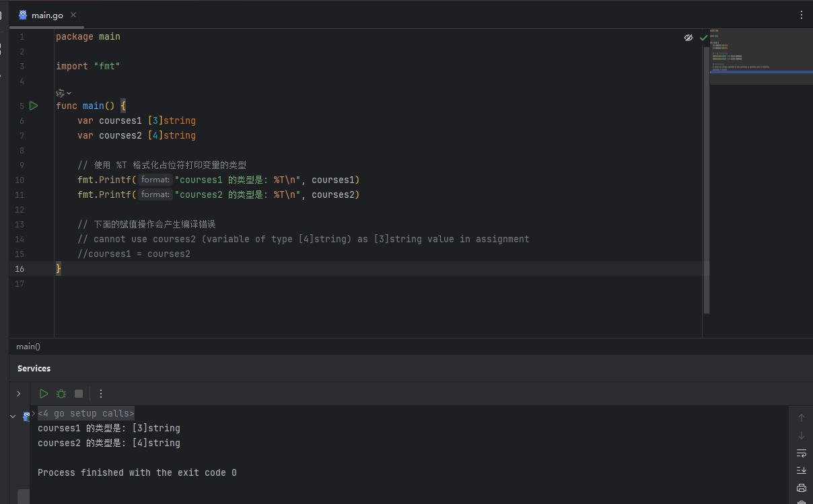This screenshot has width=813, height=504.
Task: Toggle soft-wrap in console output
Action: 801,453
